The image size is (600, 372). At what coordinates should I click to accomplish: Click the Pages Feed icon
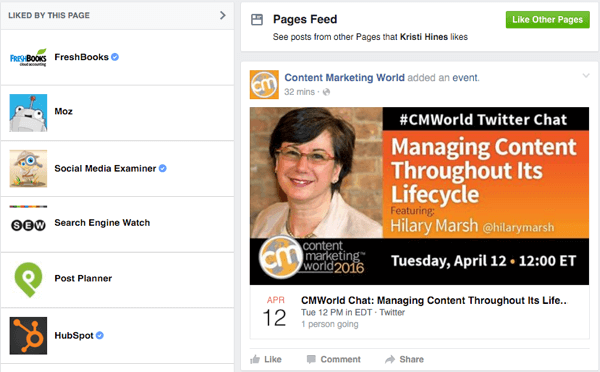pyautogui.click(x=257, y=20)
